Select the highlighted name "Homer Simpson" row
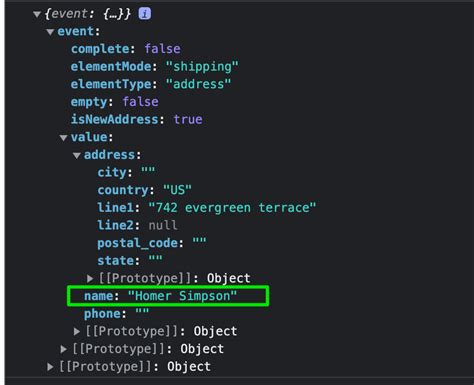 (168, 296)
